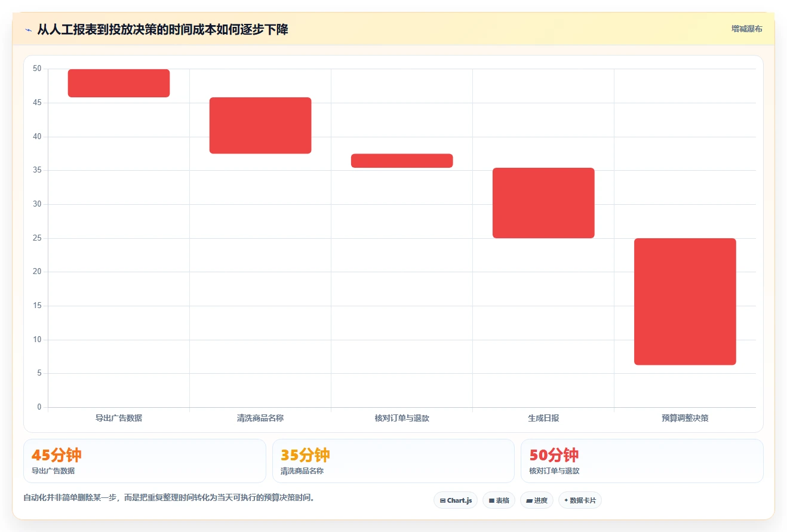Click the 数据卡片 tag pill
This screenshot has height=532, width=787.
coord(580,500)
